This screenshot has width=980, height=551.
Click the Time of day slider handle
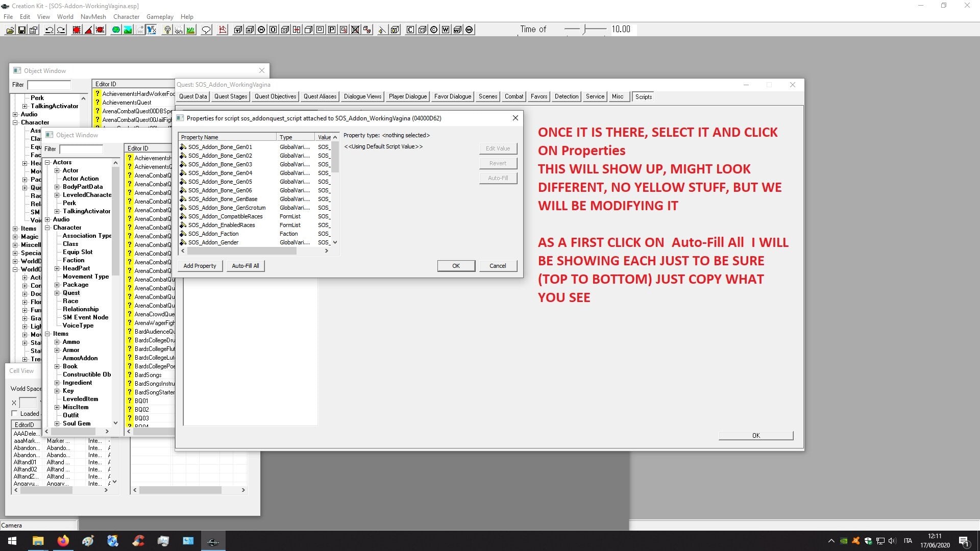[586, 29]
